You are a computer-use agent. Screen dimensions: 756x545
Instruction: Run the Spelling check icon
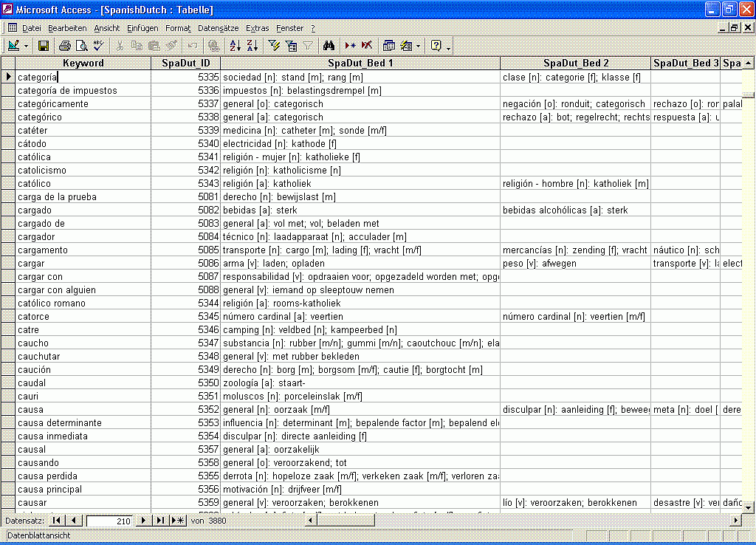pyautogui.click(x=98, y=46)
